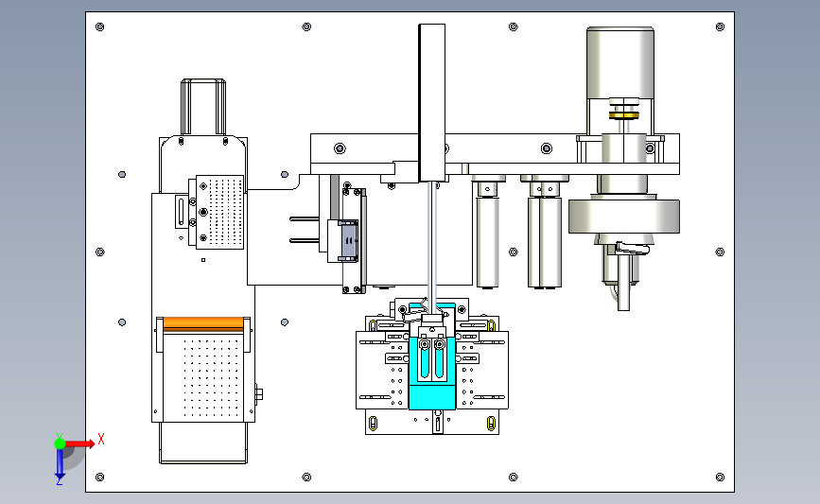Select the orange roller bar on the left assembly
Image resolution: width=820 pixels, height=504 pixels.
coord(203,324)
